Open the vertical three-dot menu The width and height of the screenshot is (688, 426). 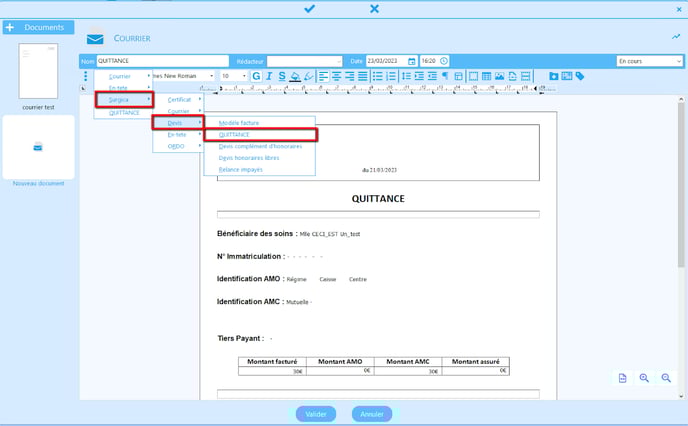point(86,76)
